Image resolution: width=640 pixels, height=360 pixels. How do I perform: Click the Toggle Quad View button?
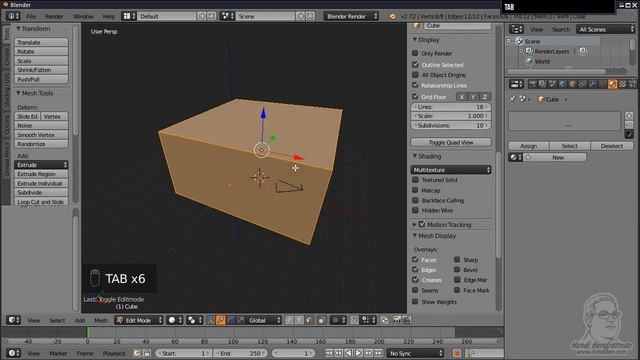[x=451, y=142]
